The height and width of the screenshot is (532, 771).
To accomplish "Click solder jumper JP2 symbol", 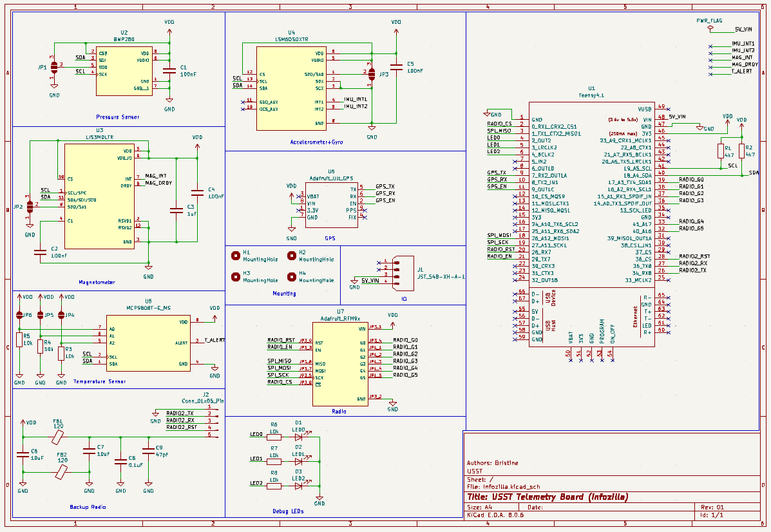I will [30, 207].
